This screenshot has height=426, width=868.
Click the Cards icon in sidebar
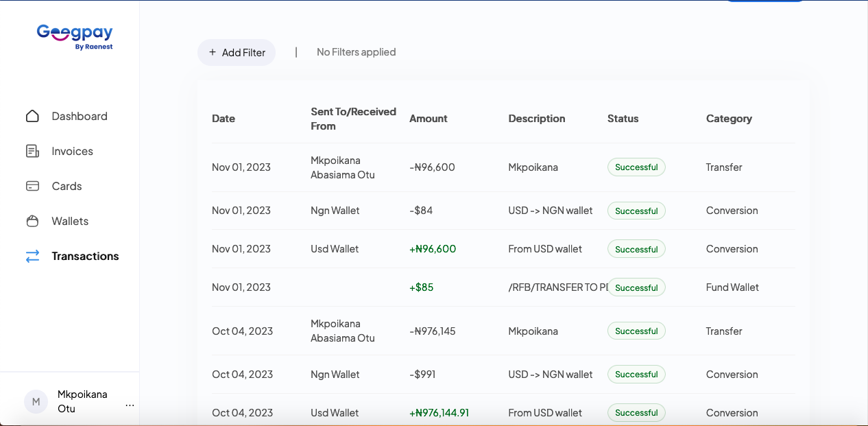click(32, 186)
